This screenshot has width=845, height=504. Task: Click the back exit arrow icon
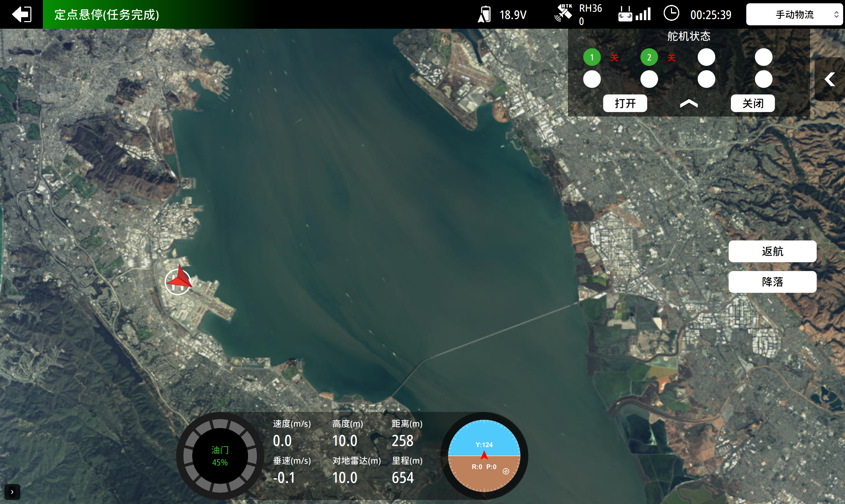pos(22,14)
